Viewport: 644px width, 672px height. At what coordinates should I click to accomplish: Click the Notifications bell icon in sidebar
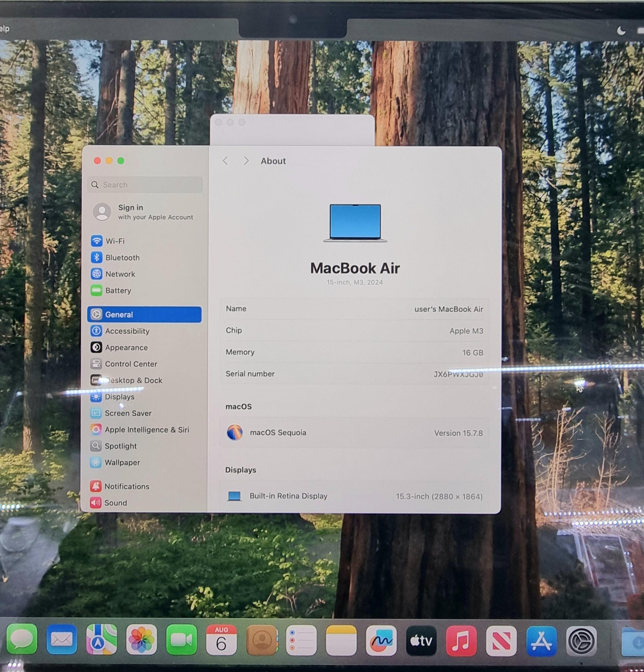click(x=95, y=486)
